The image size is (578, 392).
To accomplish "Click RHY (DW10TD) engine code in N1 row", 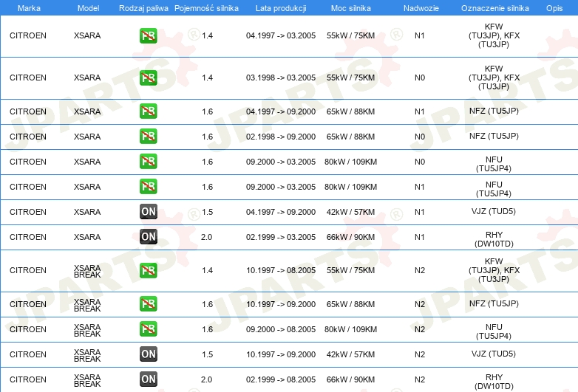I will [494, 239].
